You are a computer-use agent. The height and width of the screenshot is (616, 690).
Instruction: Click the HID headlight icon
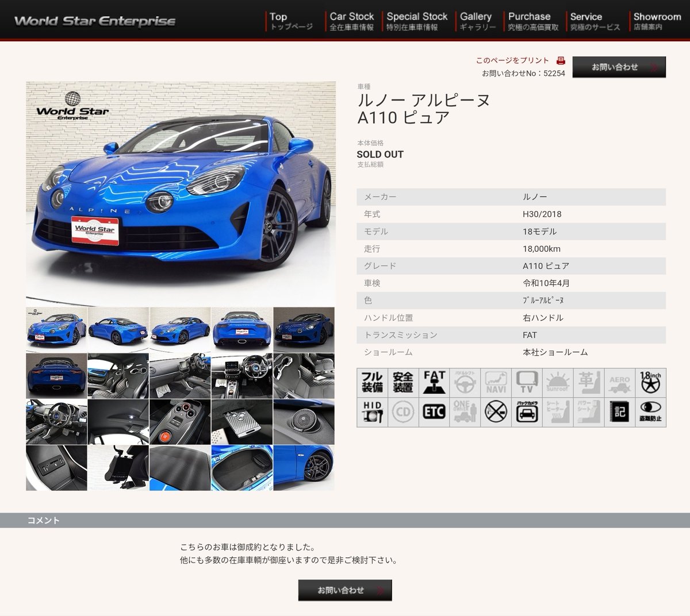(x=372, y=412)
